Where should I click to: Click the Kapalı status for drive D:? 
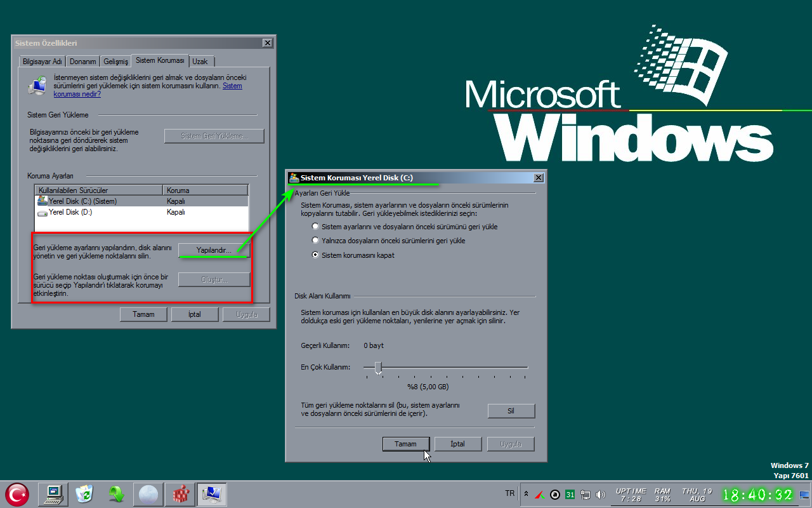[176, 213]
